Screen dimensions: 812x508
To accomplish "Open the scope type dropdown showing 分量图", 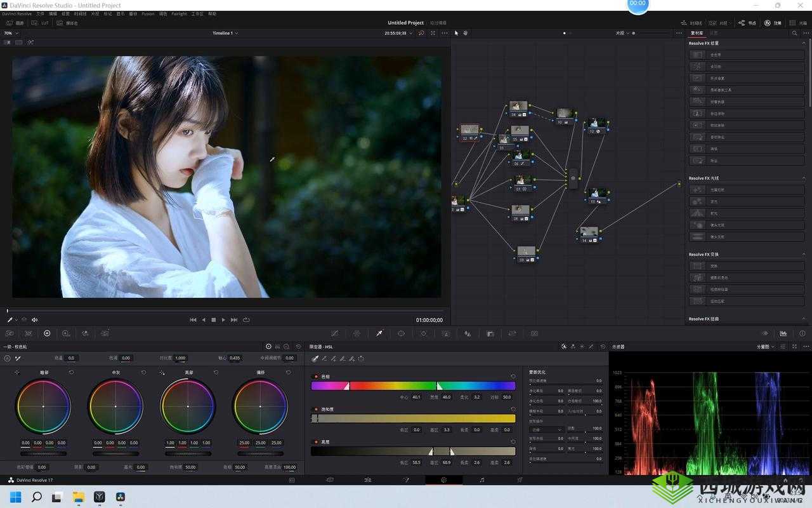I will pos(766,346).
